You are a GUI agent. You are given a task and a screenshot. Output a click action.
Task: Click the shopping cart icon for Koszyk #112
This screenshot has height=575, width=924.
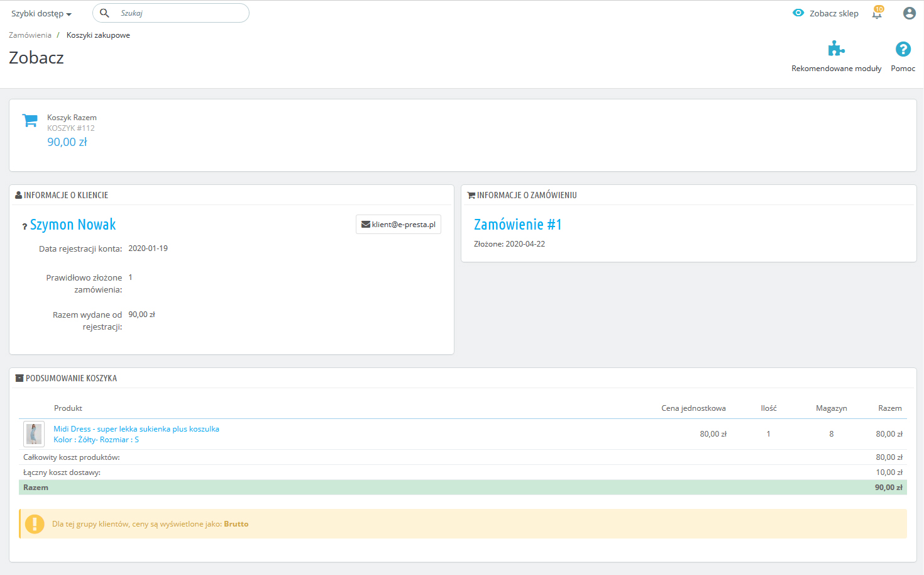point(30,120)
